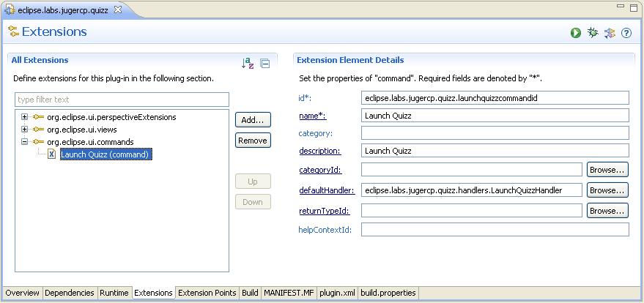This screenshot has width=644, height=303.
Task: Browse for the categoryId value
Action: 607,170
